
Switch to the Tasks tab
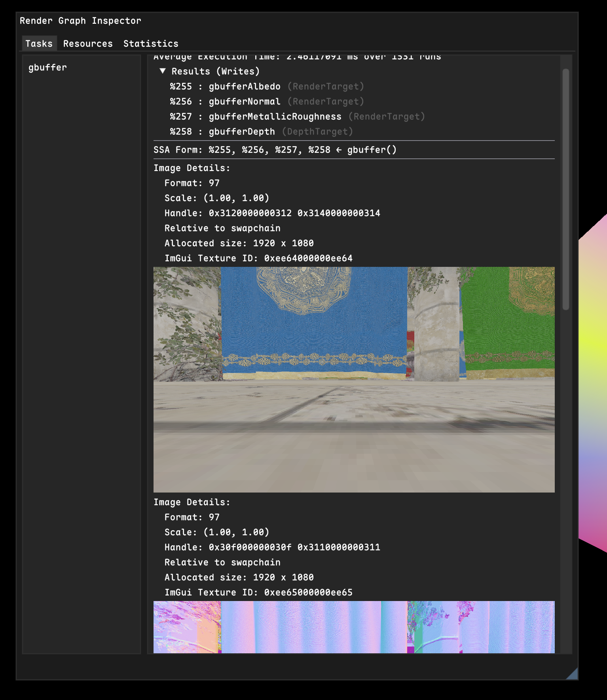(x=39, y=44)
